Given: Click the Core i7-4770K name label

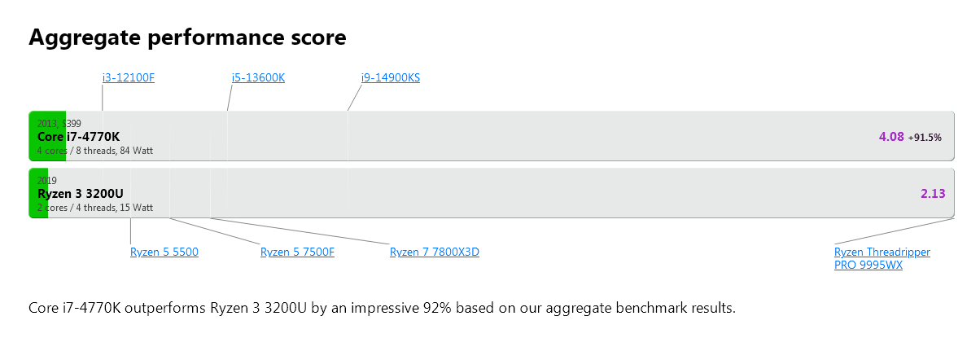Looking at the screenshot, I should (x=79, y=137).
